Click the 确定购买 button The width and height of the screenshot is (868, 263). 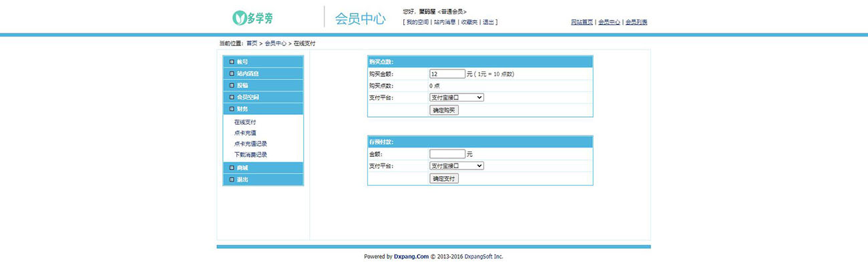444,110
